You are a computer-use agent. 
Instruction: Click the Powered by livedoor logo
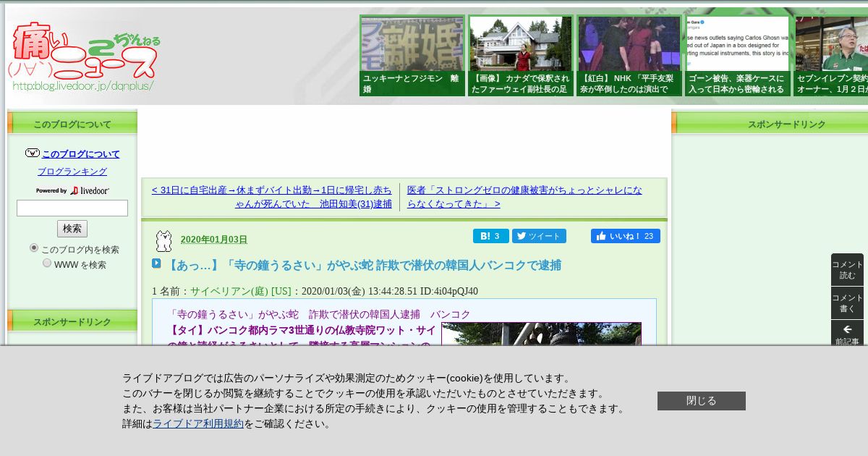tap(72, 190)
